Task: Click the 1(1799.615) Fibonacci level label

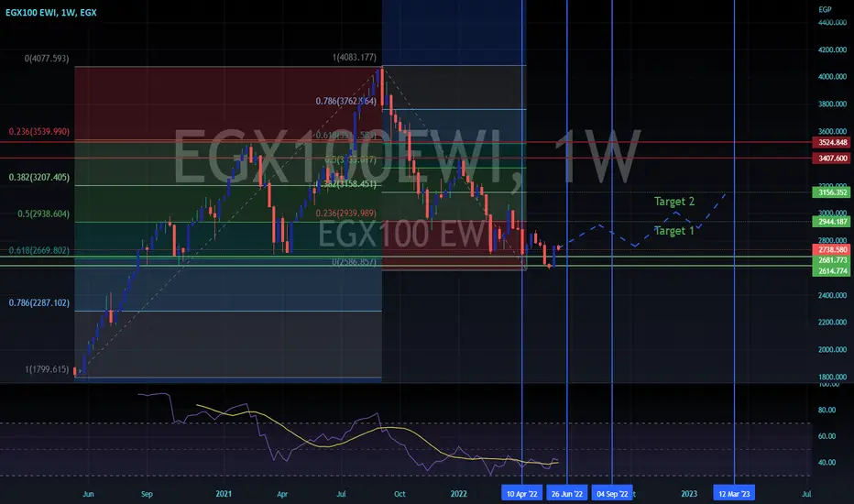Action: coord(47,369)
